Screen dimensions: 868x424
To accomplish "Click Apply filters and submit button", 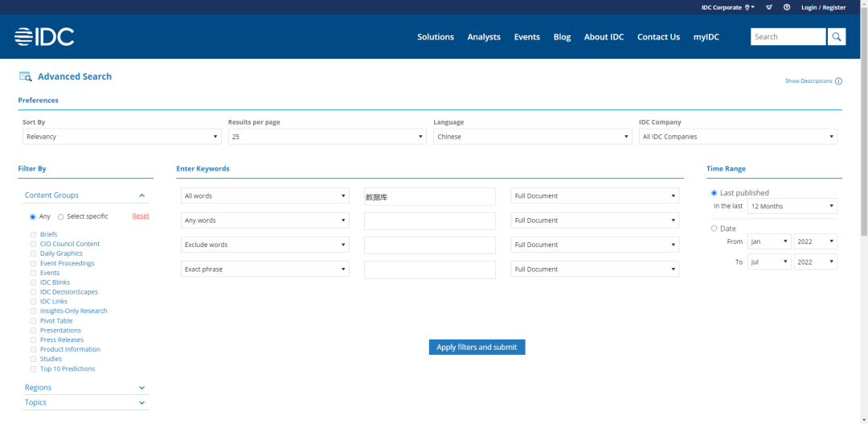I will [x=477, y=347].
